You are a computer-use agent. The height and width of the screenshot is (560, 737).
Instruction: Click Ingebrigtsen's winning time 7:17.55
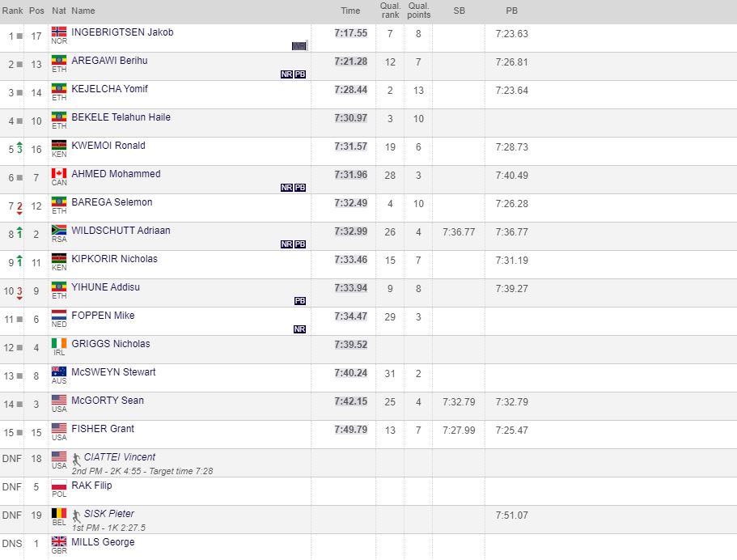(350, 33)
